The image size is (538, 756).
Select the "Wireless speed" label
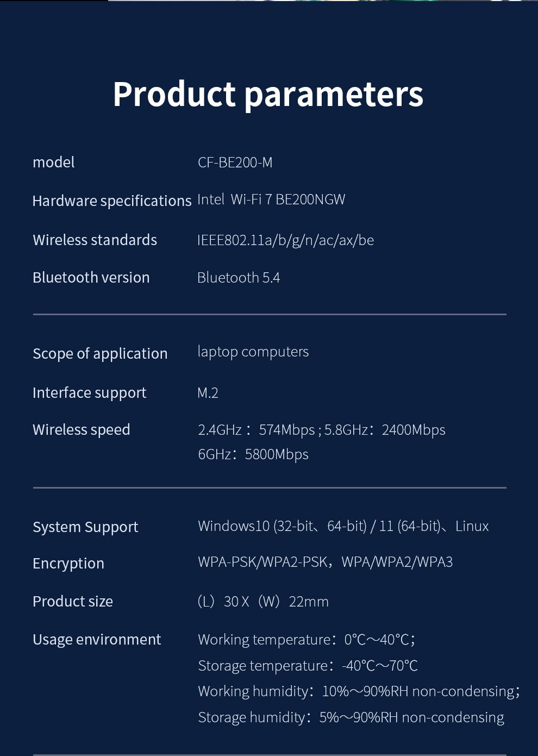[81, 429]
